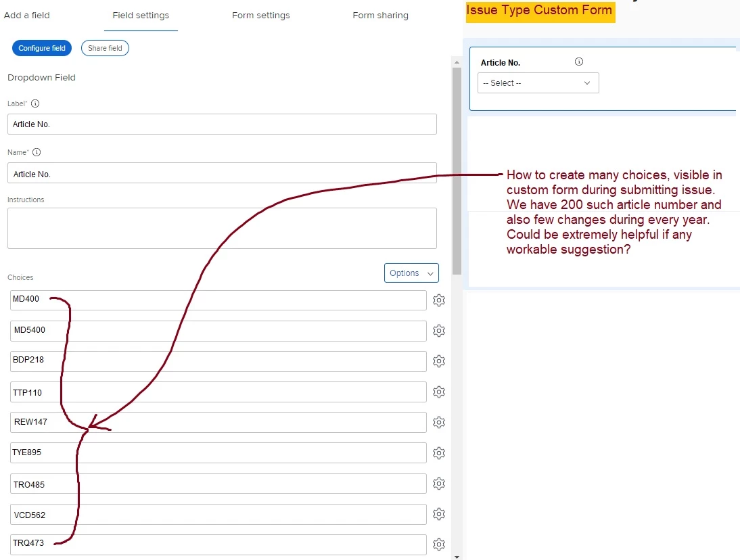The image size is (740, 560).
Task: Click info icon in Article No. preview
Action: coord(579,62)
